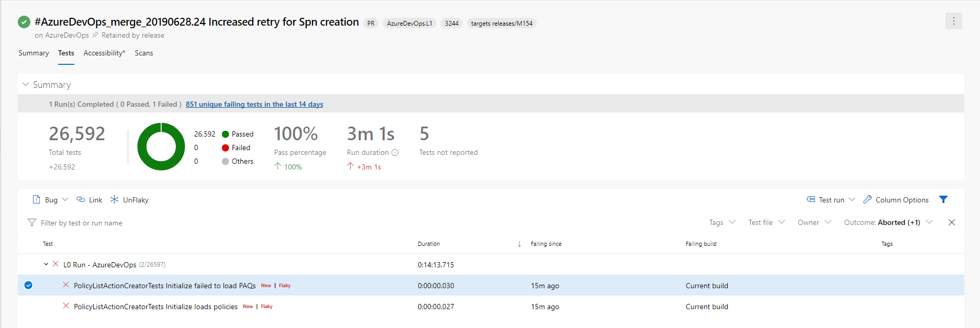This screenshot has height=328, width=980.
Task: Click the failed X icon on L0 Run row
Action: [x=55, y=264]
